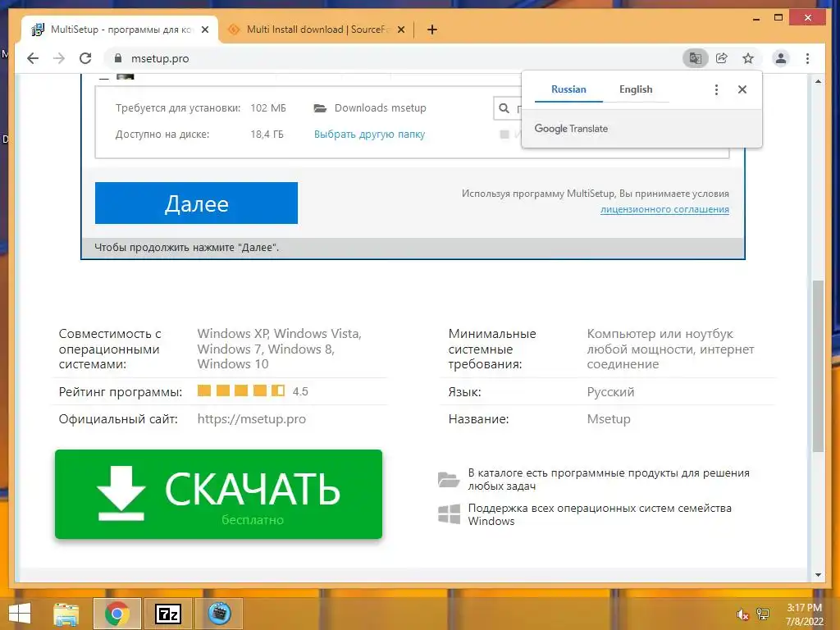Screen dimensions: 840x630
Task: Click the Windows logo support icon
Action: pos(449,514)
